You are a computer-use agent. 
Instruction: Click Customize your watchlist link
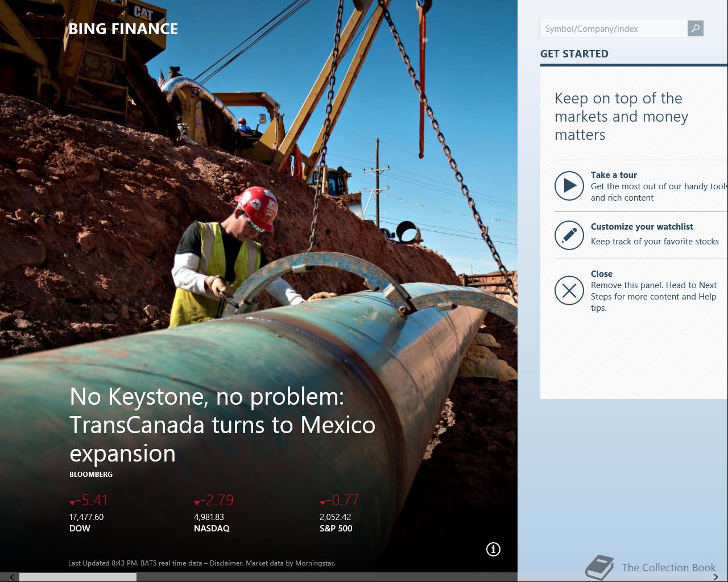[x=642, y=227]
